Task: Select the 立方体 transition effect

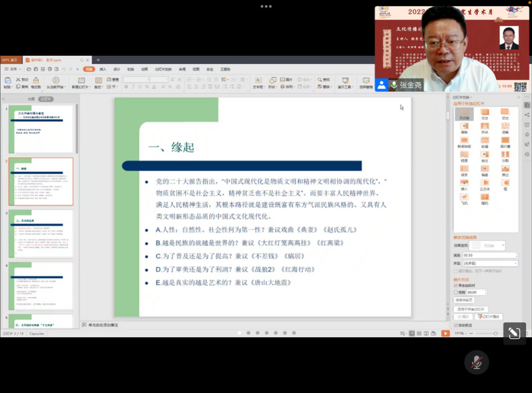Action: [484, 182]
